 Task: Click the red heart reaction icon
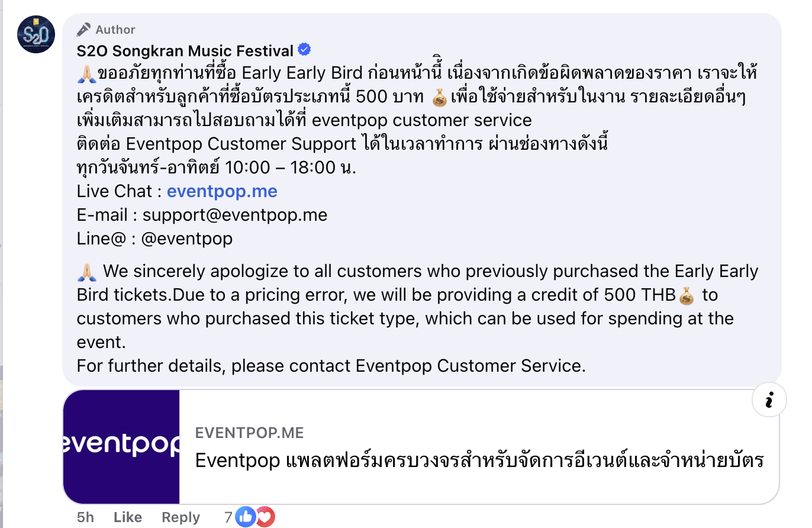tap(265, 517)
